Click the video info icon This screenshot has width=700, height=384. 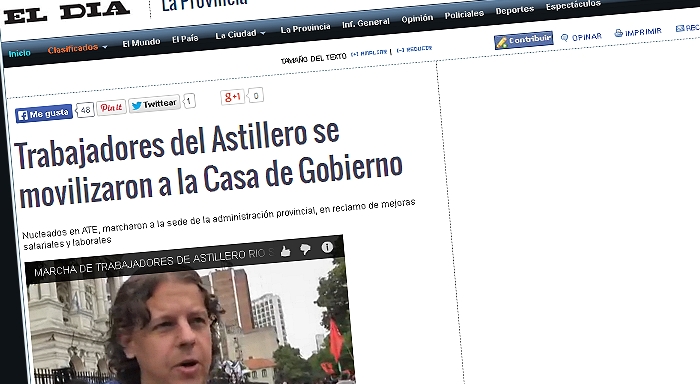click(327, 247)
